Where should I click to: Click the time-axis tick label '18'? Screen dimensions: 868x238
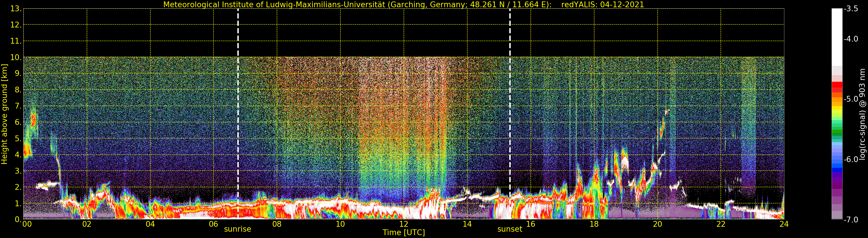point(594,224)
